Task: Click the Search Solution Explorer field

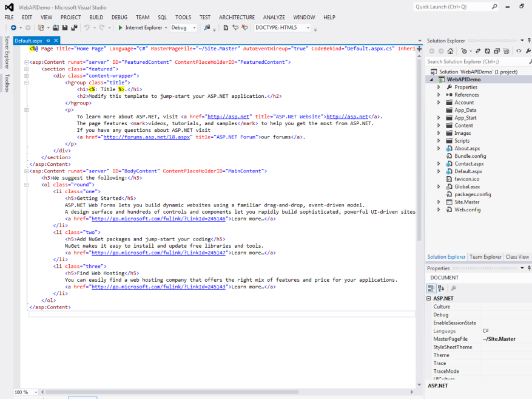Action: point(473,61)
